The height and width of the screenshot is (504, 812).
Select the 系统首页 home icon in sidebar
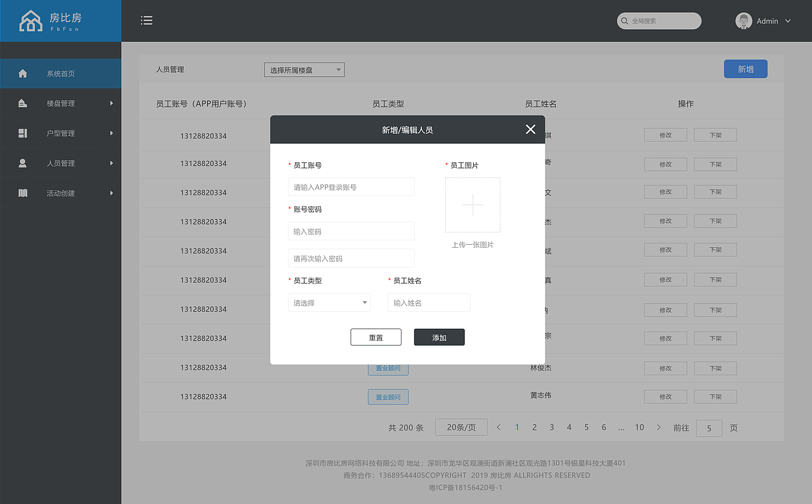[23, 73]
